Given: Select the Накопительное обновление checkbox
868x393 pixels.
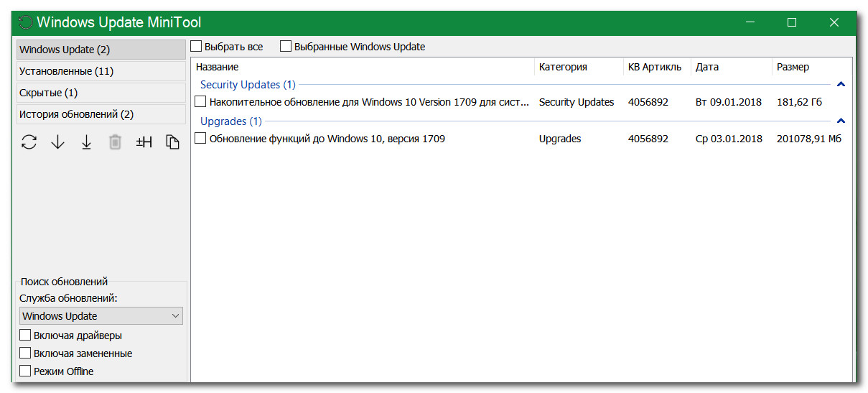Looking at the screenshot, I should 201,102.
